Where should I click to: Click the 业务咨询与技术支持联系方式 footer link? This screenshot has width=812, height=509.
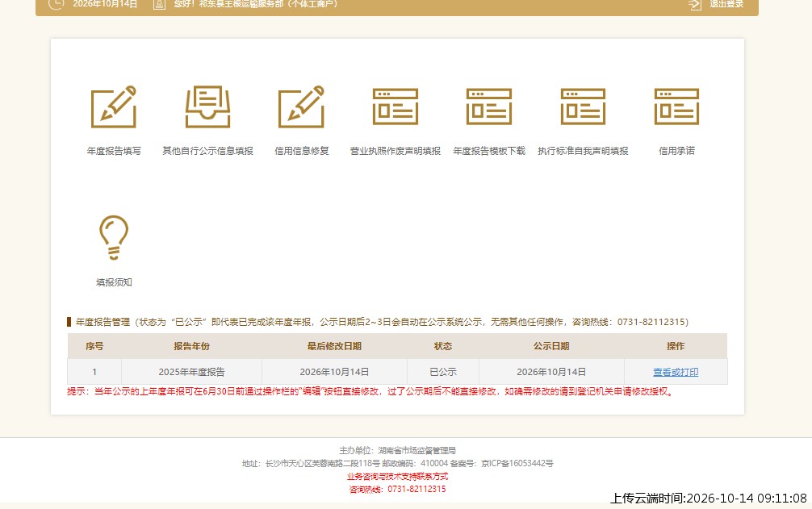click(397, 477)
